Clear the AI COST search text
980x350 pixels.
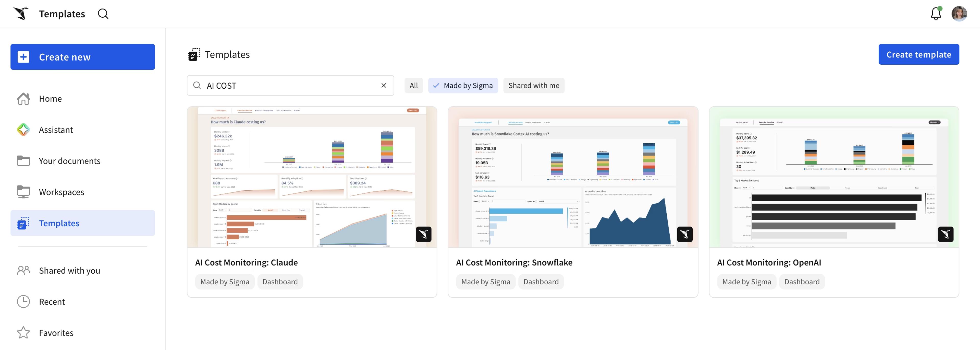coord(384,85)
